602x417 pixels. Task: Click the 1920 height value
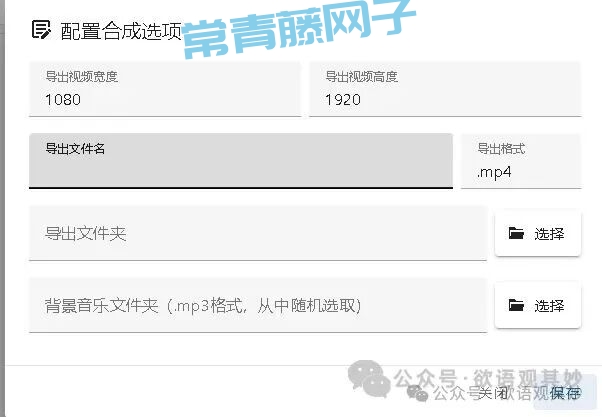(342, 99)
